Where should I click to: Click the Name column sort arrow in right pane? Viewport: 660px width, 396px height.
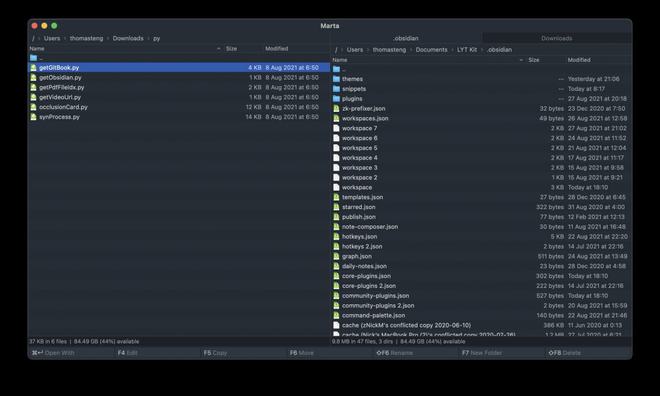tap(521, 60)
